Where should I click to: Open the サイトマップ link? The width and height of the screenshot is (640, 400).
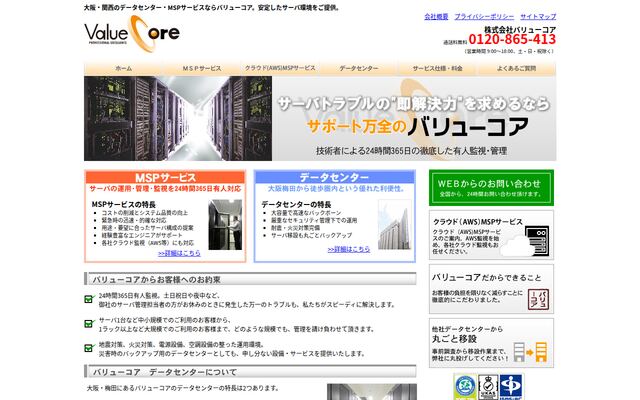[x=538, y=17]
